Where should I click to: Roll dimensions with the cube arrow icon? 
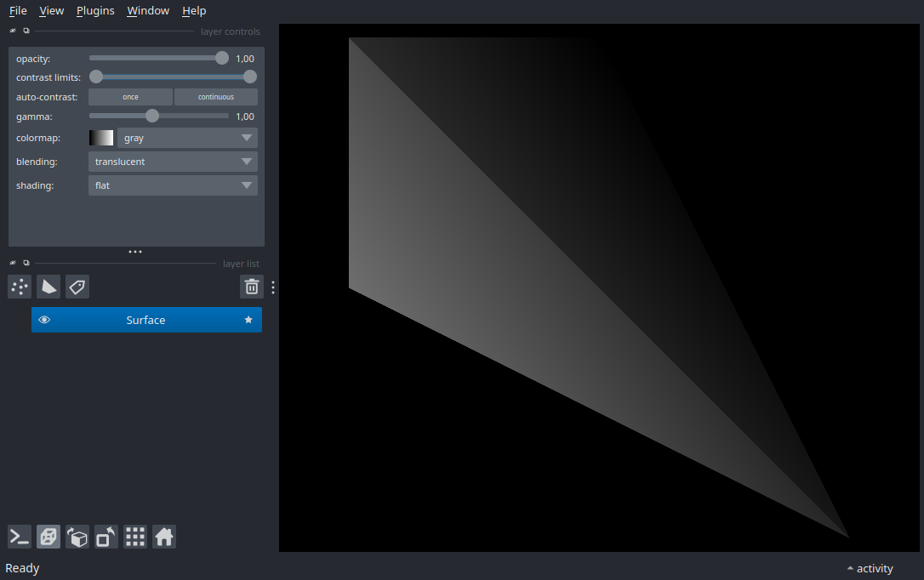click(x=77, y=537)
